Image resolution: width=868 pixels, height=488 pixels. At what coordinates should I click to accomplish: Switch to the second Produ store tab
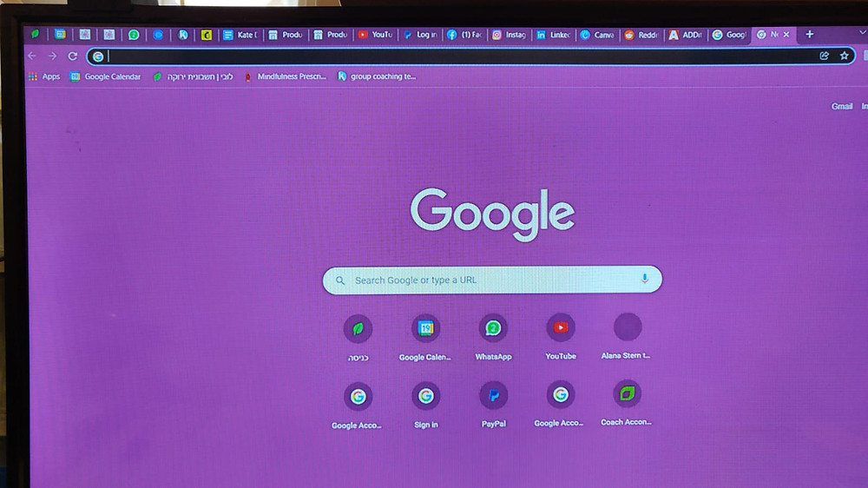331,35
